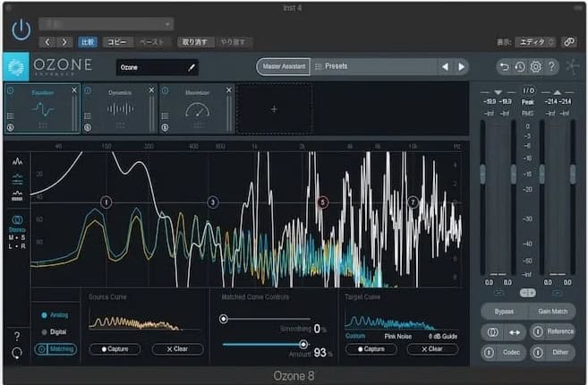Open help question mark in header
This screenshot has width=588, height=385.
(551, 67)
